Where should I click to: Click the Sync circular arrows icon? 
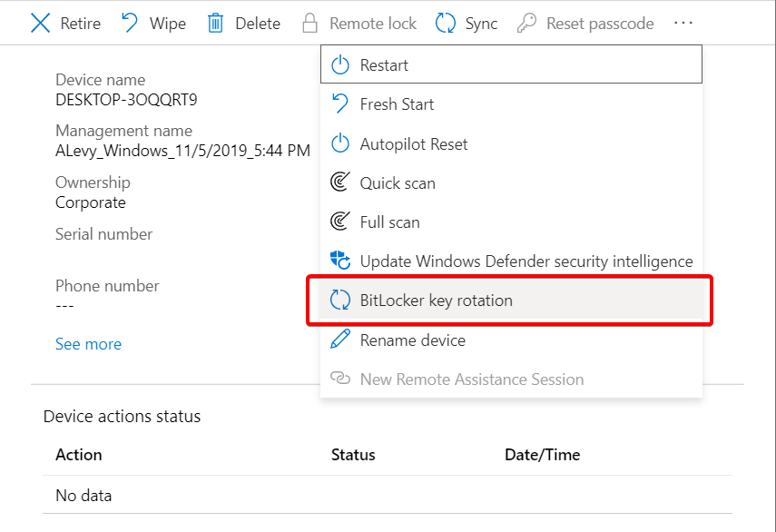[x=446, y=23]
